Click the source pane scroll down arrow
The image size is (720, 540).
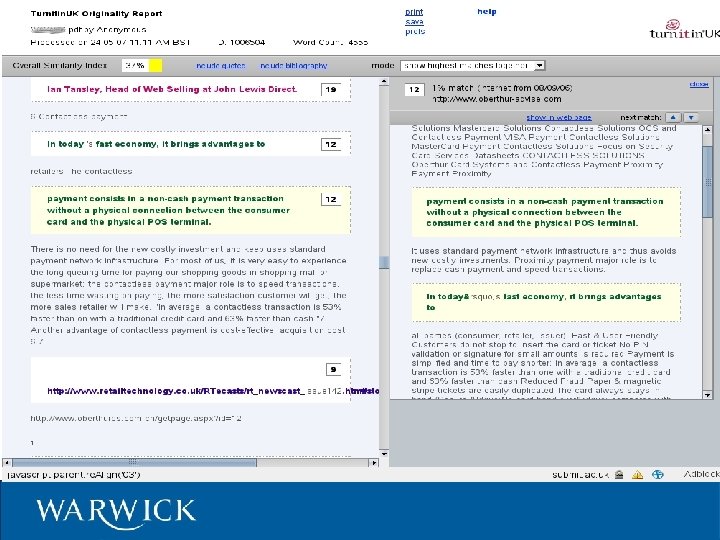tap(707, 394)
